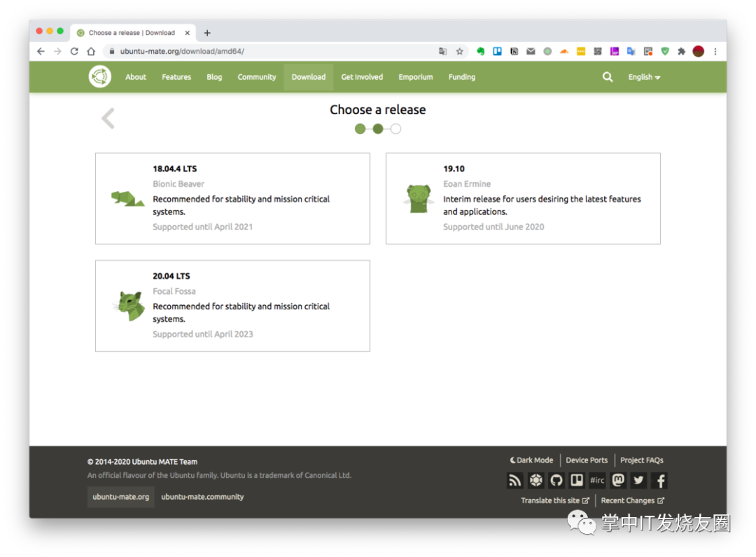This screenshot has height=557, width=756.
Task: Open the Emporium nav item
Action: click(x=416, y=77)
